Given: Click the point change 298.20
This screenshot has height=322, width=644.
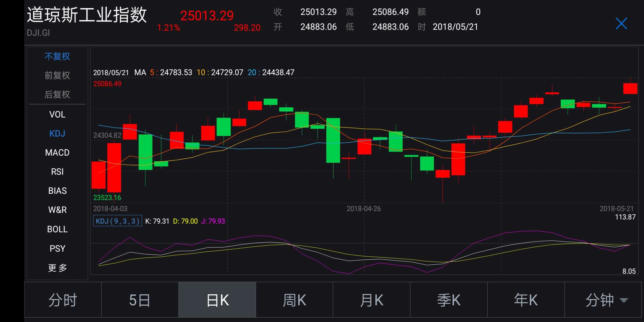Looking at the screenshot, I should point(247,28).
